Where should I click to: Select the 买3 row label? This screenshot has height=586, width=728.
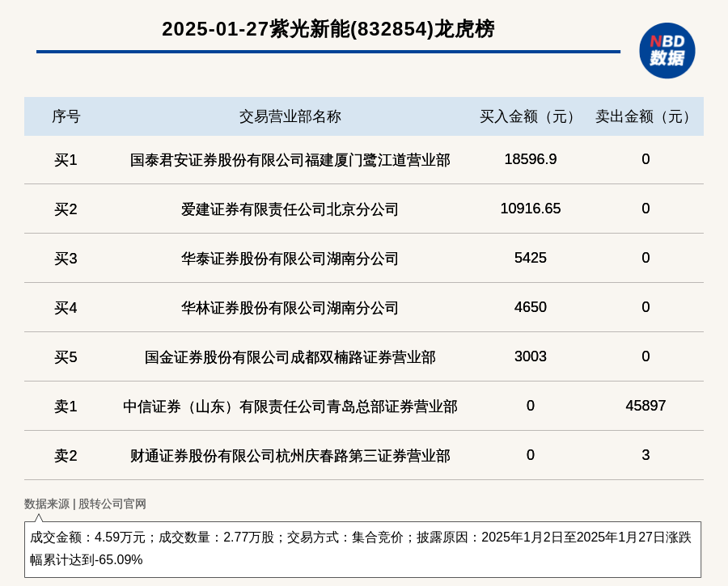coord(66,259)
